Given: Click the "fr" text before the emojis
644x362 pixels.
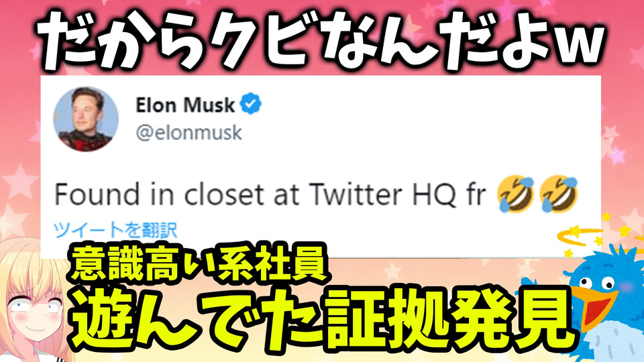Looking at the screenshot, I should [x=476, y=194].
